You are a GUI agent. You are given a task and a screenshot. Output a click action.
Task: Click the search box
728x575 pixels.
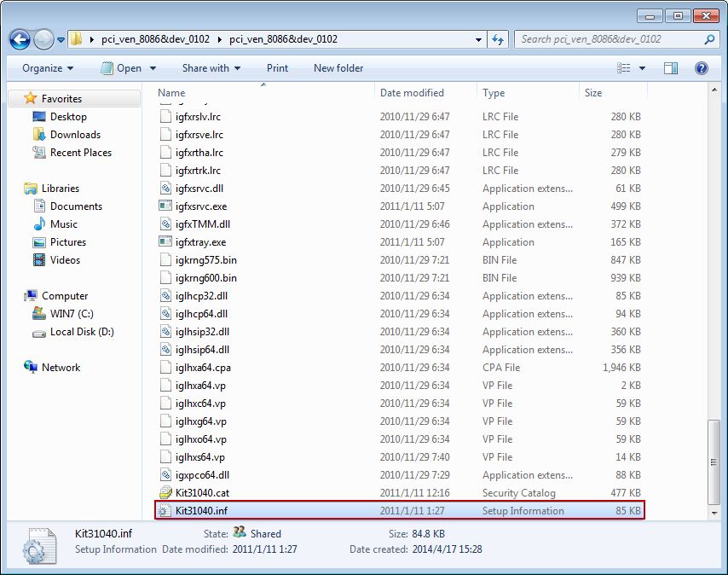pyautogui.click(x=614, y=39)
